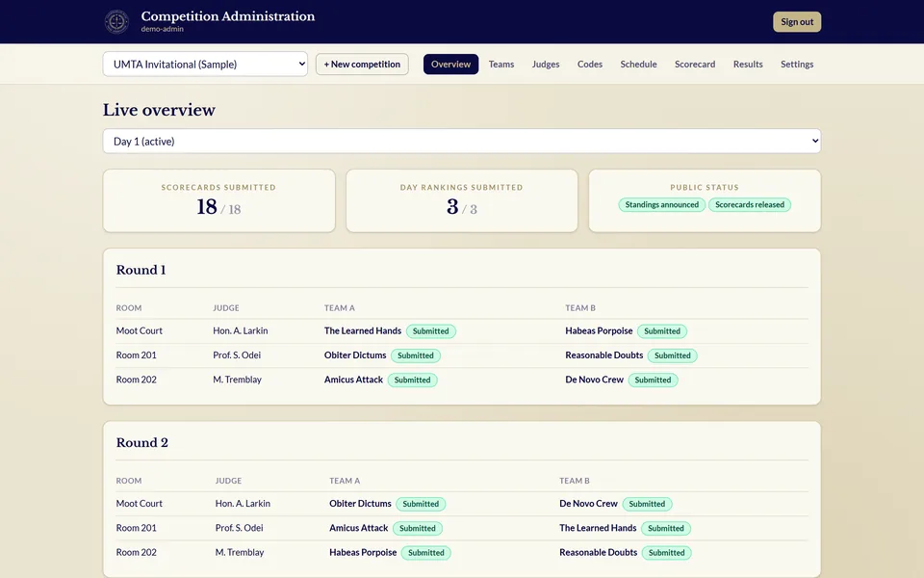This screenshot has width=924, height=578.
Task: Click Round 2 Room 201 cell
Action: click(x=136, y=528)
